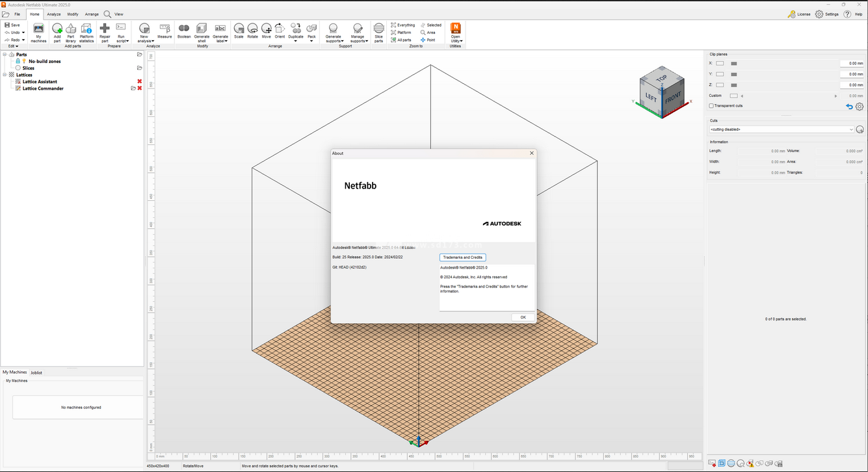The image size is (868, 472).
Task: Enable Transparent cuts checkbox
Action: tap(711, 106)
